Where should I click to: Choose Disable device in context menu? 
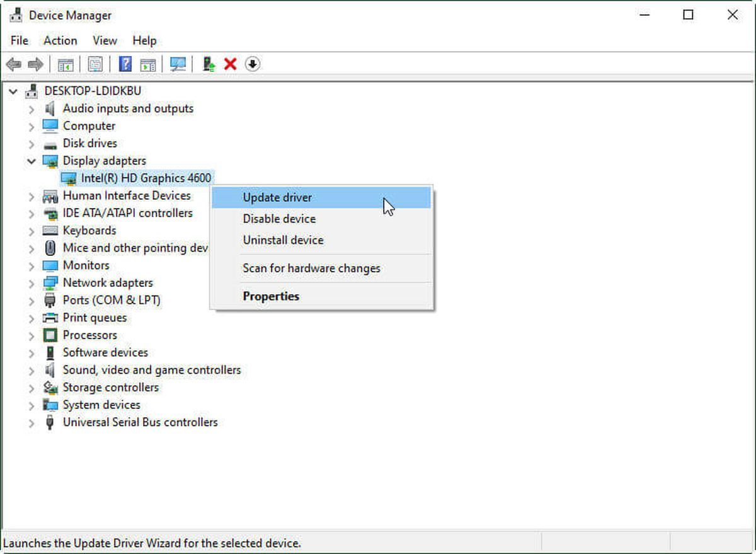click(321, 219)
